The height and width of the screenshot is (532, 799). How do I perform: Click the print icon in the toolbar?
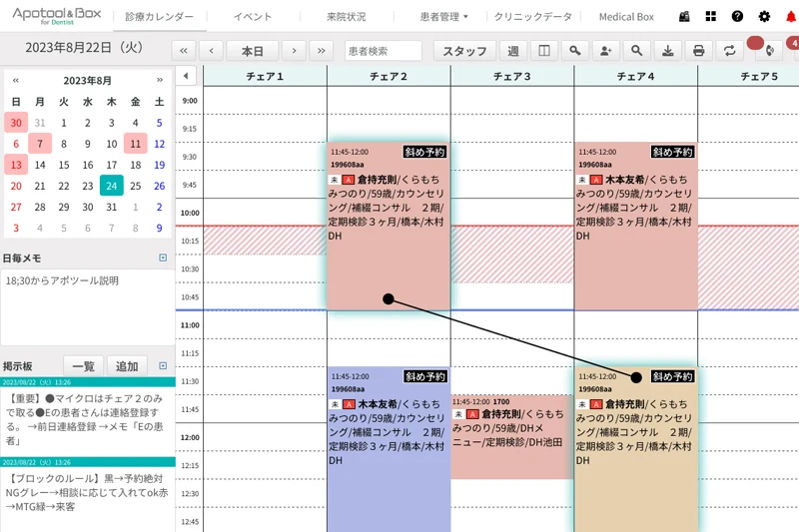(x=698, y=51)
